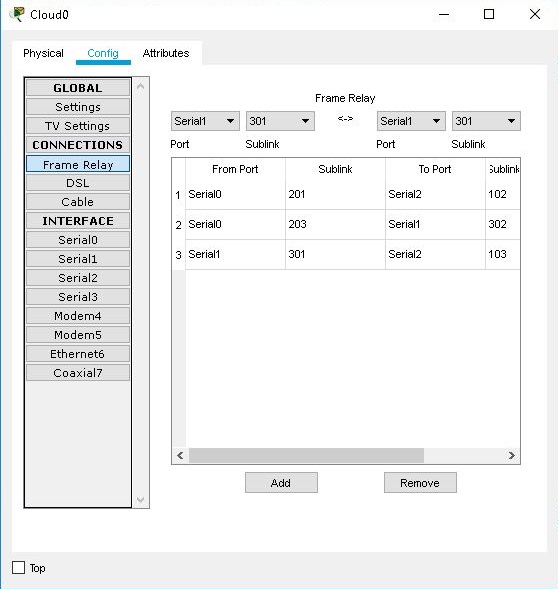Screen dimensions: 558x589
Task: Open the right Port Serial1 dropdown
Action: click(x=411, y=121)
